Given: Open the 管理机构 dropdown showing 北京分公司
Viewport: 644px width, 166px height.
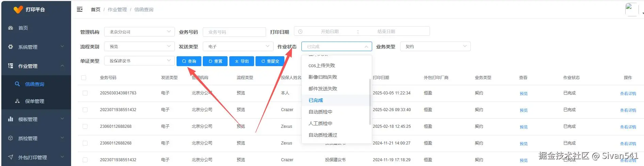Looking at the screenshot, I should click(x=139, y=32).
